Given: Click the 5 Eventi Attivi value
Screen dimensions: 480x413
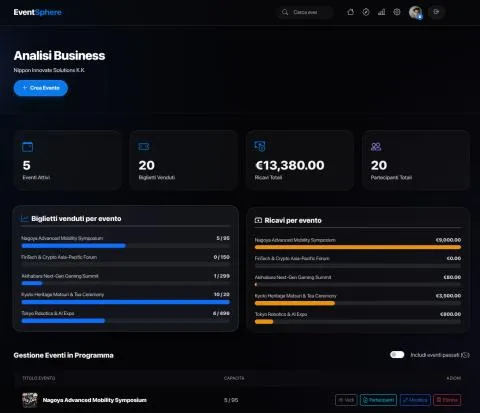Looking at the screenshot, I should pyautogui.click(x=26, y=165).
